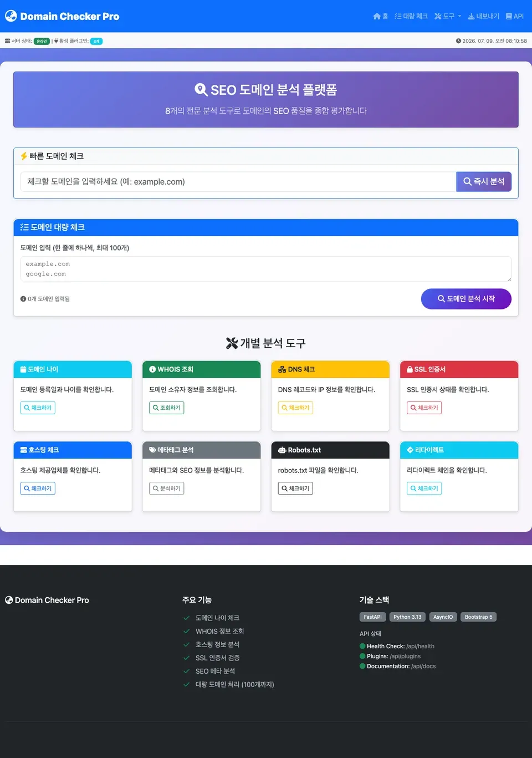Click the checkmark beside WHOIS 정보 조회

187,631
